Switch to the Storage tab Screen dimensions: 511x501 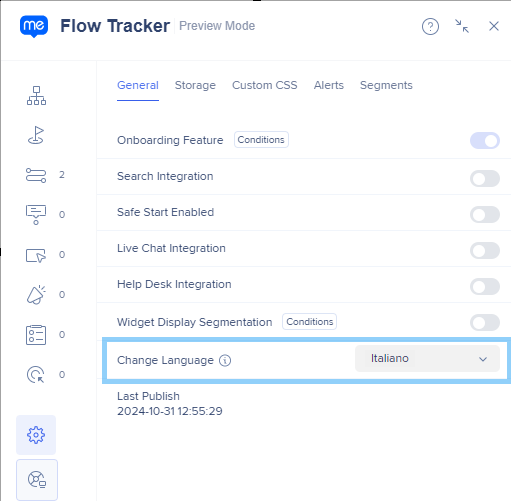(195, 85)
